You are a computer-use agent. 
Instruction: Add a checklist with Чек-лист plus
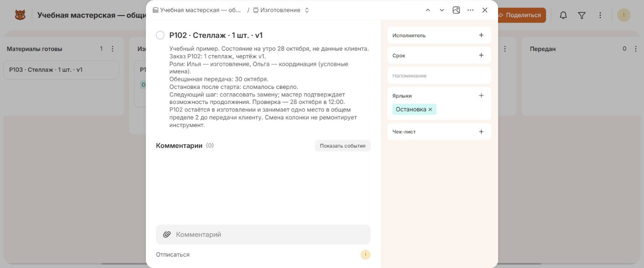tap(481, 132)
